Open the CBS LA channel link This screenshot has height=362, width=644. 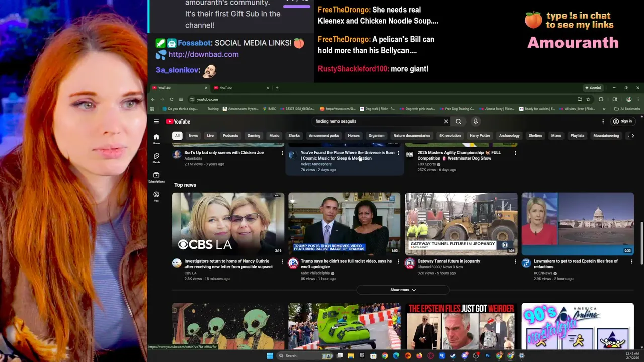coord(191,273)
